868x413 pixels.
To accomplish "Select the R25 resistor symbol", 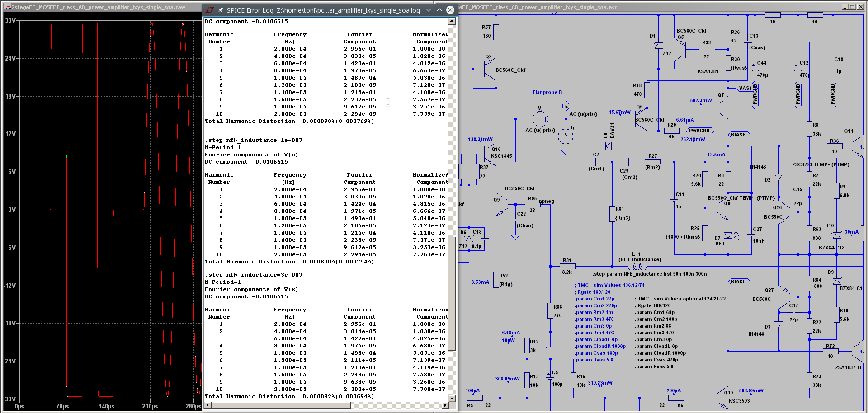I will click(x=705, y=233).
